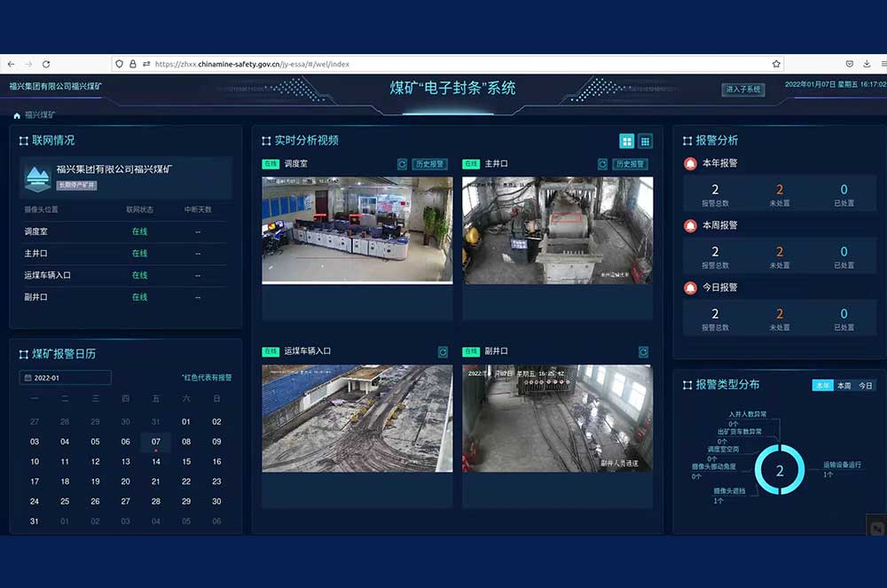Image resolution: width=887 pixels, height=588 pixels.
Task: Select 本周 tab in 报警类型分布
Action: click(x=844, y=386)
